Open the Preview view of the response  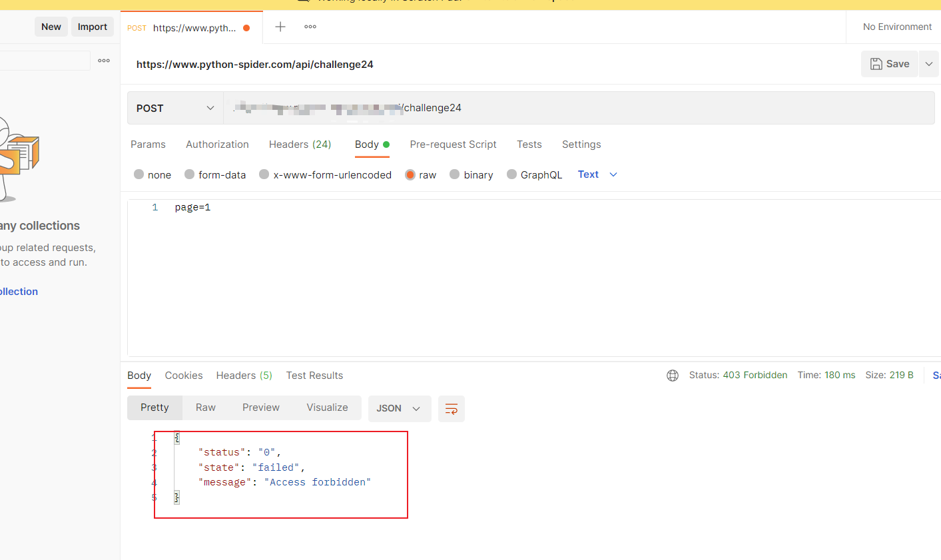260,407
